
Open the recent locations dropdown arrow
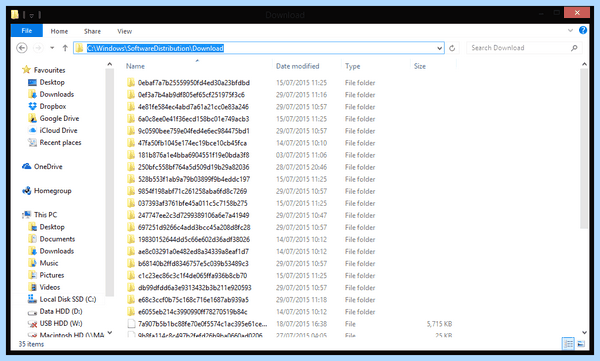(52, 48)
